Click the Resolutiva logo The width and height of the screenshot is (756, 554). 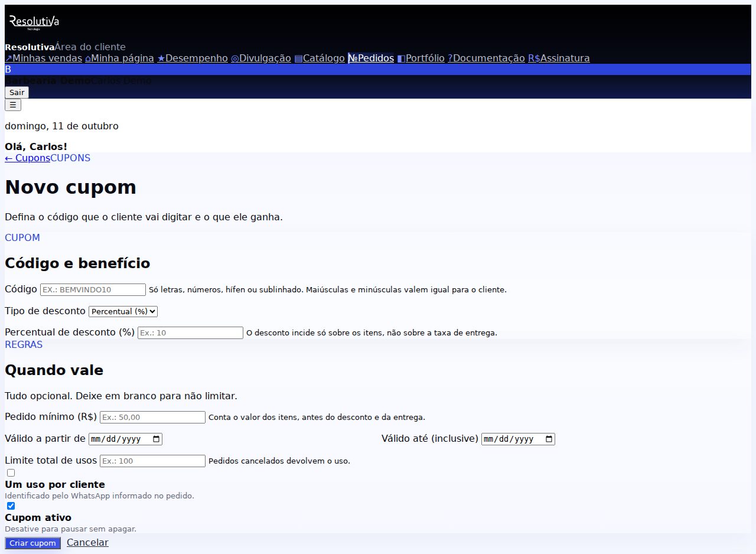[x=34, y=23]
